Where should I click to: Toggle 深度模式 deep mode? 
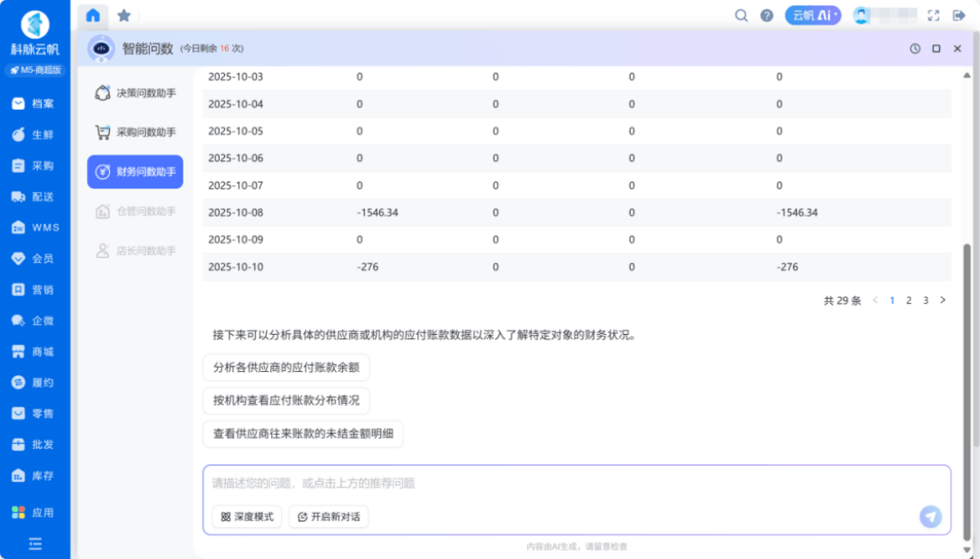point(246,516)
